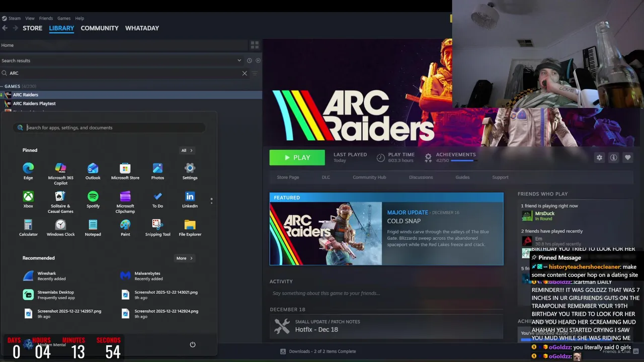Toggle sort by recent clock icon
Screen dimensions: 644x362
pos(250,60)
